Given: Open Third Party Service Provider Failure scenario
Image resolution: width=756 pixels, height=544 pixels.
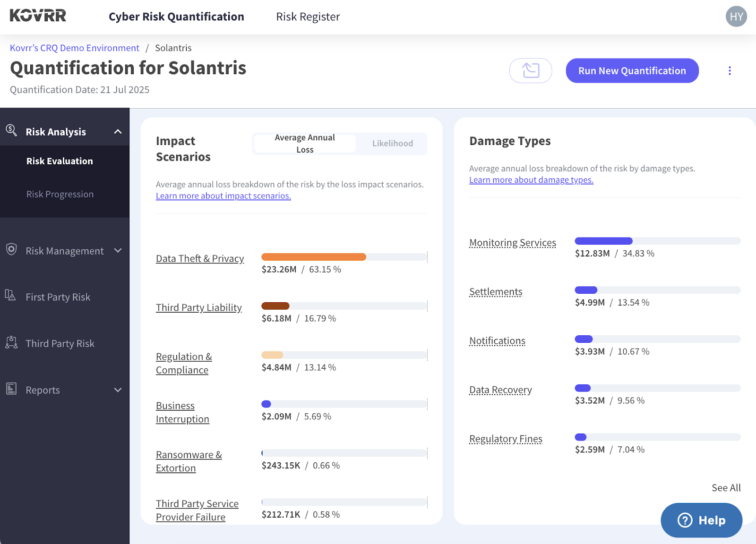Looking at the screenshot, I should 197,510.
